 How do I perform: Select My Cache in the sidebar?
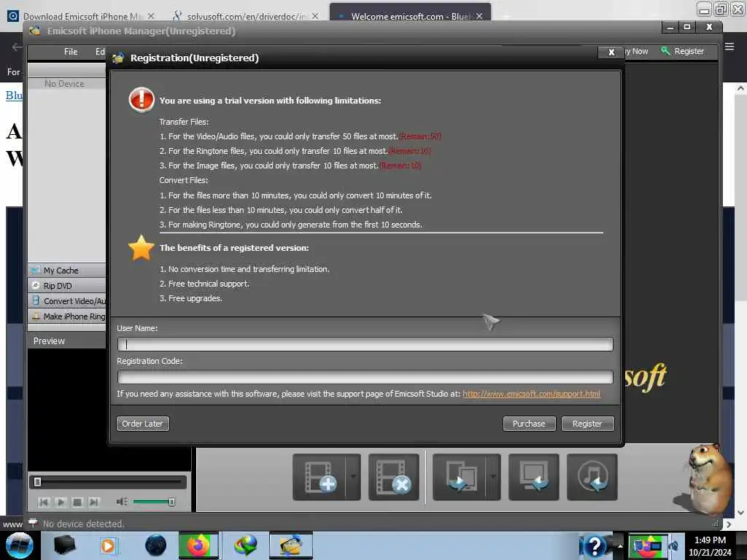pos(67,271)
